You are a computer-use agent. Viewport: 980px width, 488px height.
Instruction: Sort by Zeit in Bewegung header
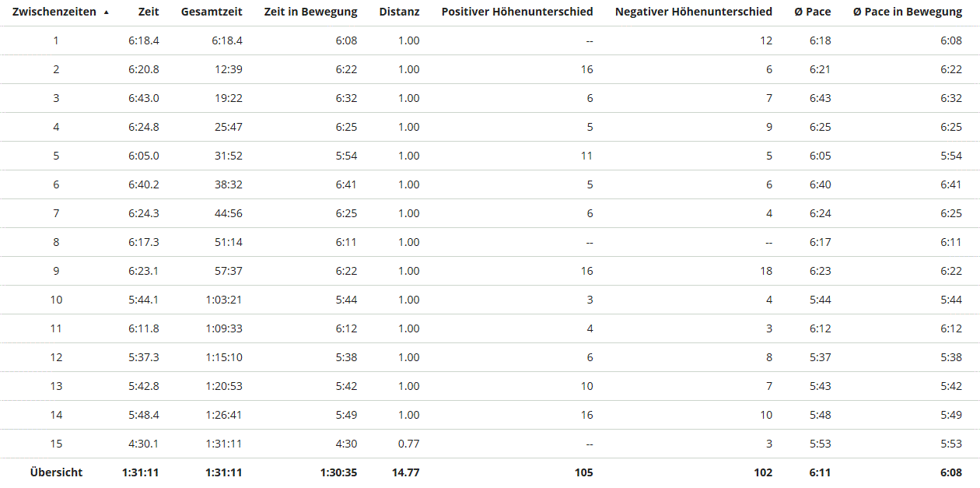tap(310, 12)
